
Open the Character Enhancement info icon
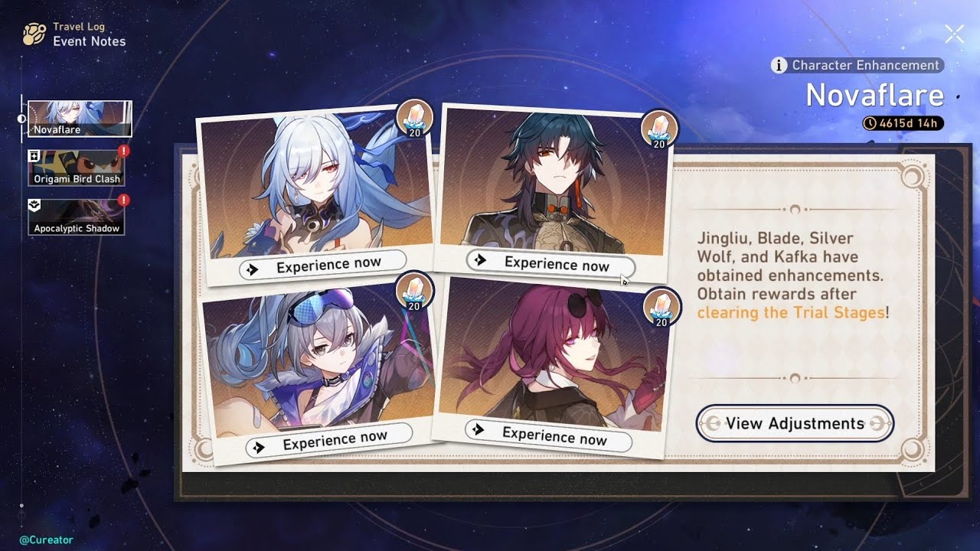(x=779, y=66)
